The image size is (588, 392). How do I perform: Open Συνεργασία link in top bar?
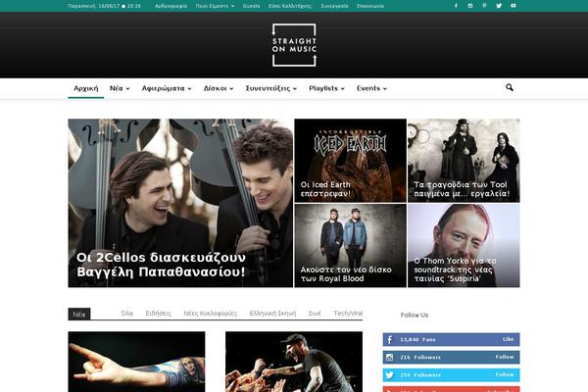[x=334, y=6]
